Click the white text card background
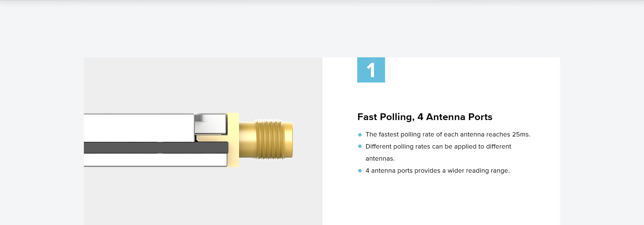 [x=441, y=198]
